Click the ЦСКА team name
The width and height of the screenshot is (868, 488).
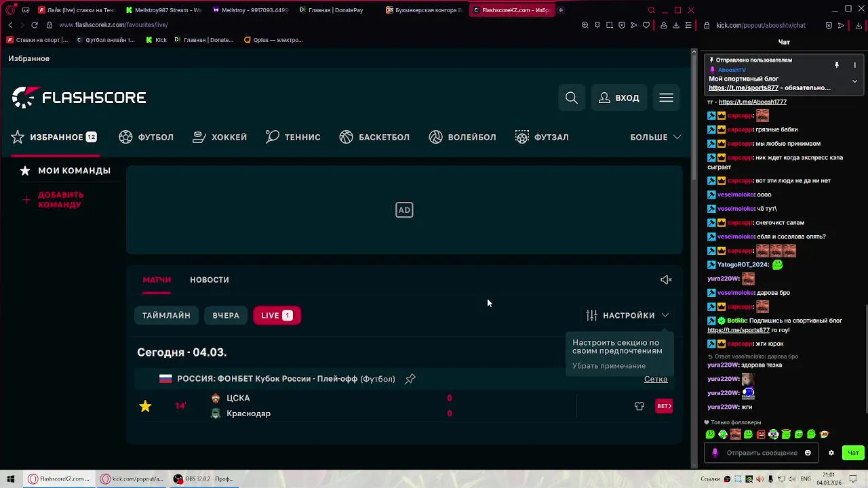coord(238,399)
